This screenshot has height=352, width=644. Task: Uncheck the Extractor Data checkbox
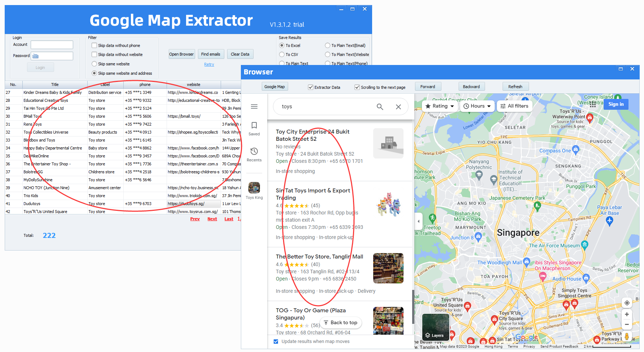[310, 87]
